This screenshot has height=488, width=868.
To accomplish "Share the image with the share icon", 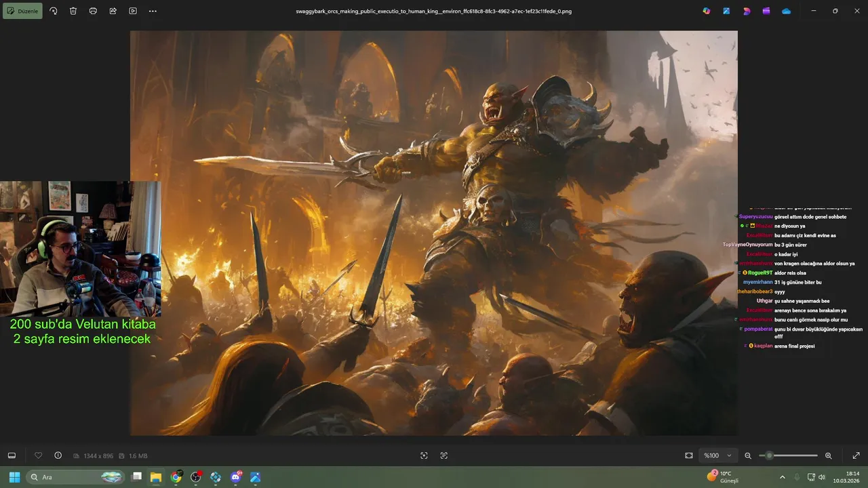I will [x=113, y=11].
